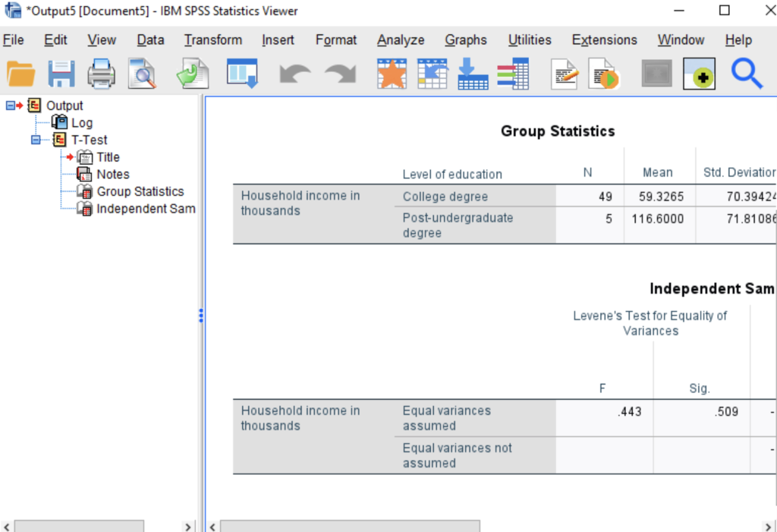Open the Analyze menu

point(400,39)
